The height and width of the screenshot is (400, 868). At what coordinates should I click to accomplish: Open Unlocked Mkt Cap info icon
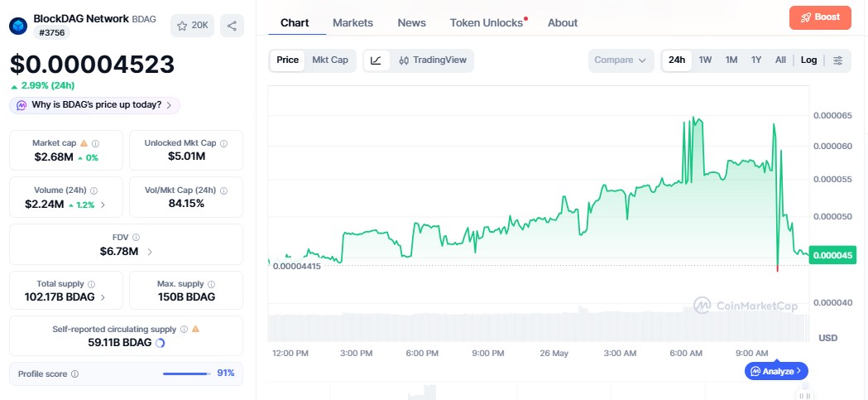[x=223, y=143]
